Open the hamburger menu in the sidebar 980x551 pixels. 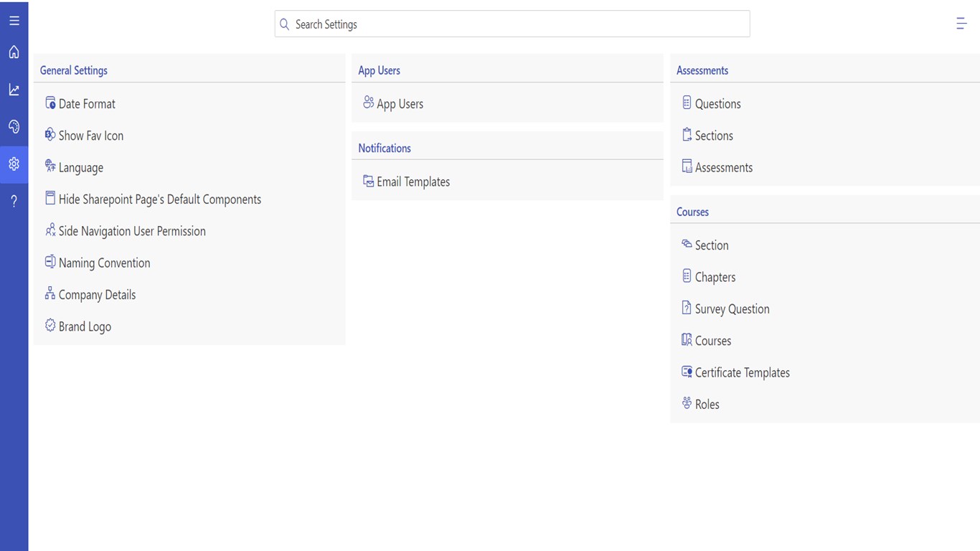[x=14, y=21]
